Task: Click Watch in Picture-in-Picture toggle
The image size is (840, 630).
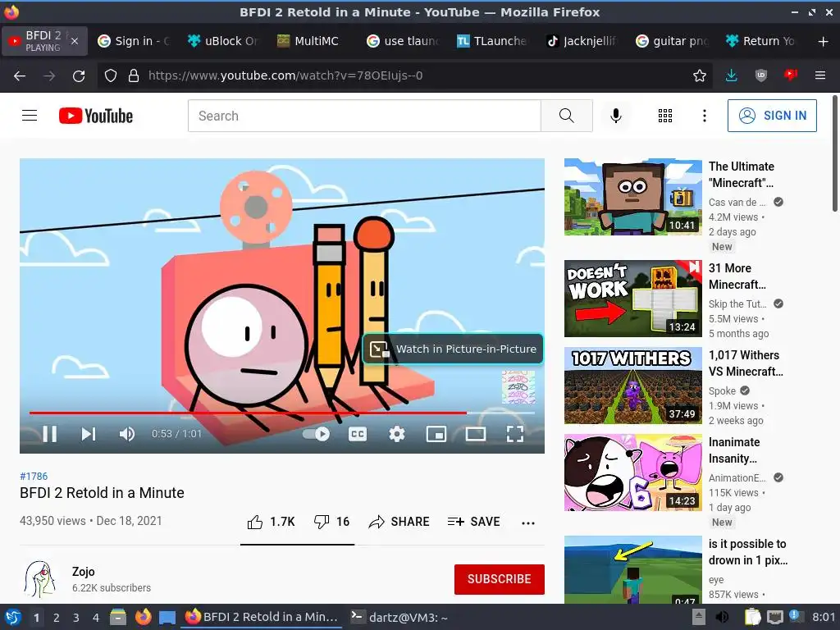Action: [x=453, y=349]
